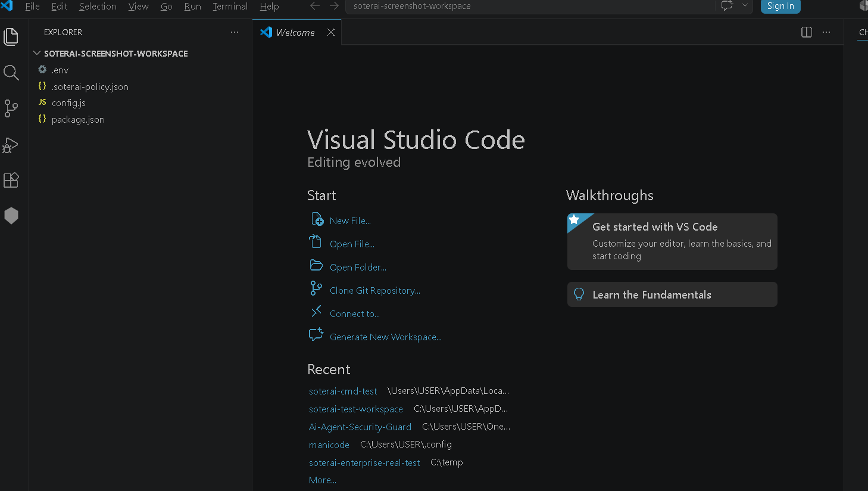Close the Welcome tab
The width and height of the screenshot is (868, 491).
331,32
